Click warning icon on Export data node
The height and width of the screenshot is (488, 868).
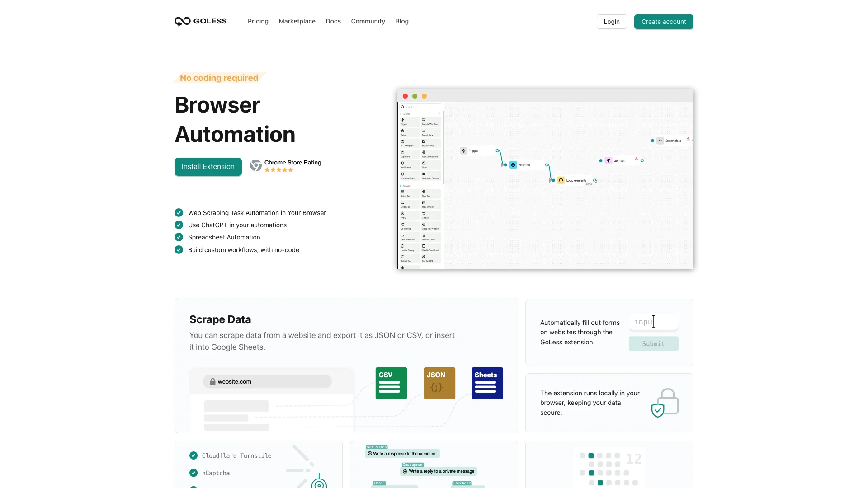point(688,139)
